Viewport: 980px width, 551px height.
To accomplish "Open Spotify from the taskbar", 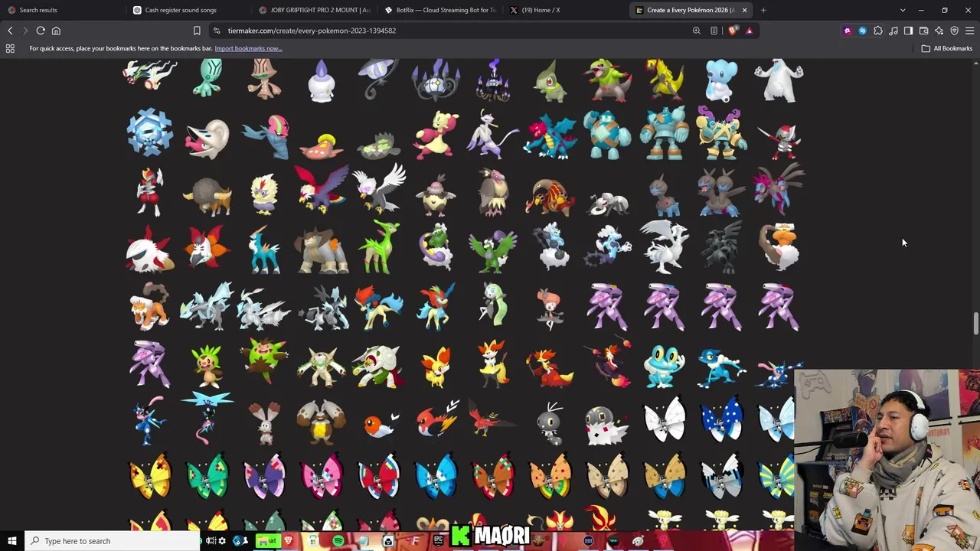I will (x=338, y=541).
